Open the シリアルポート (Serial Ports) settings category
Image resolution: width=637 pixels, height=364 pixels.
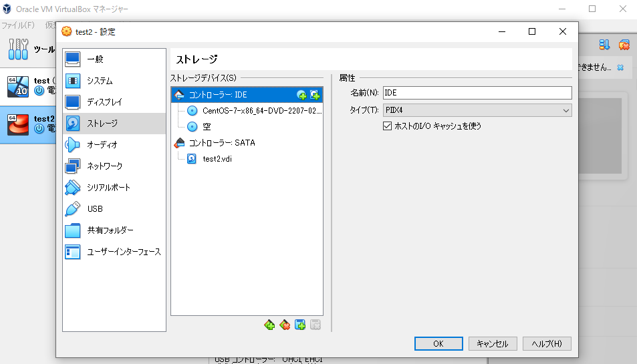114,188
